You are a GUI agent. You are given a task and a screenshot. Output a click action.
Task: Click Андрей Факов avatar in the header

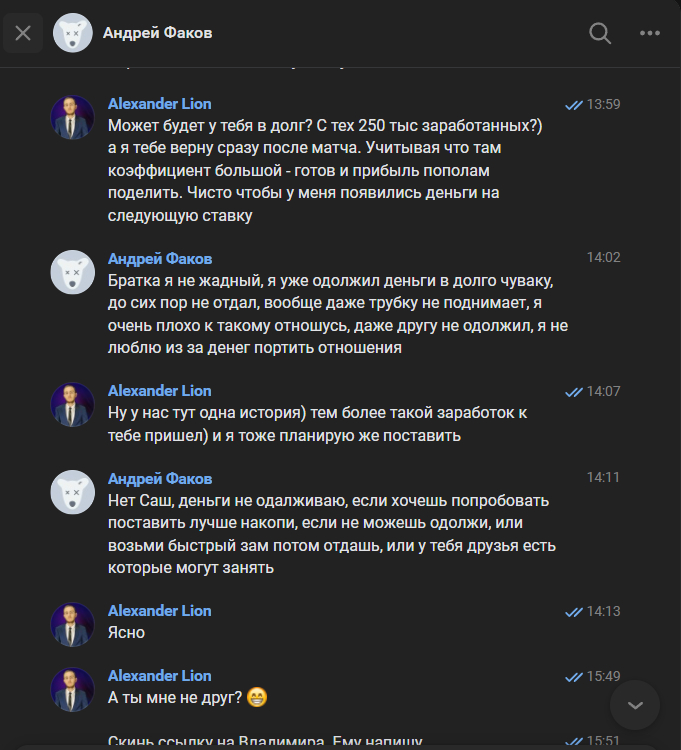[x=73, y=33]
